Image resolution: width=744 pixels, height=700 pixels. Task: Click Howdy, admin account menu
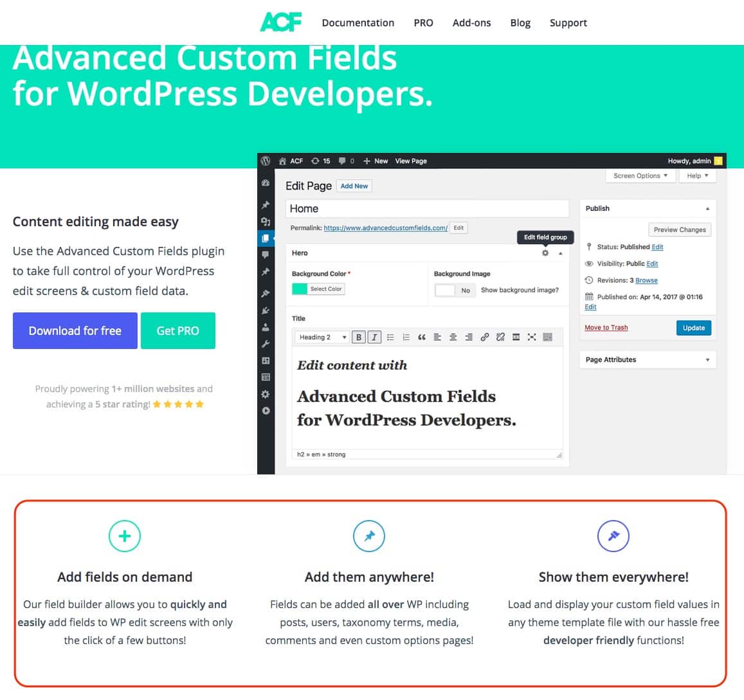coord(694,161)
